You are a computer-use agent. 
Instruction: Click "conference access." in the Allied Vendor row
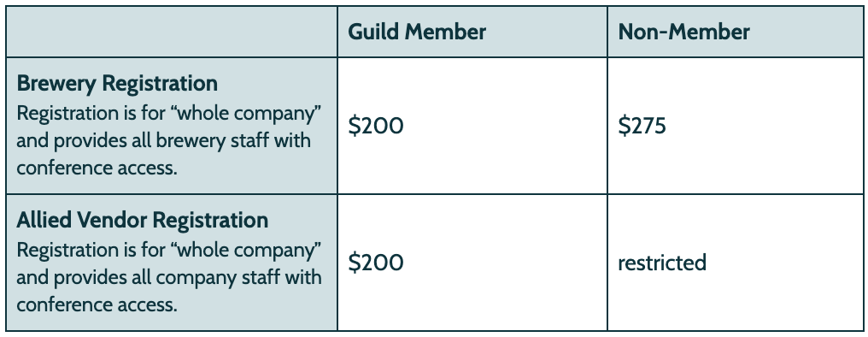click(x=97, y=304)
